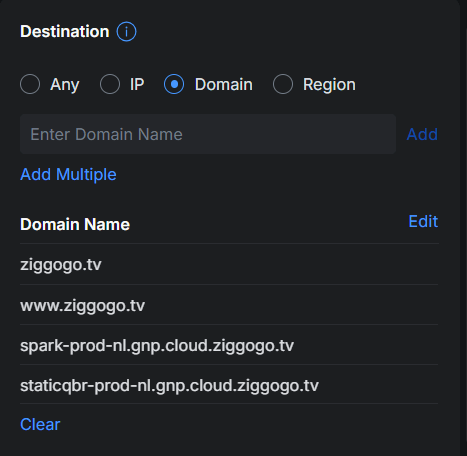Select the www.ziggogo.tv entry
467x456 pixels.
pyautogui.click(x=229, y=305)
